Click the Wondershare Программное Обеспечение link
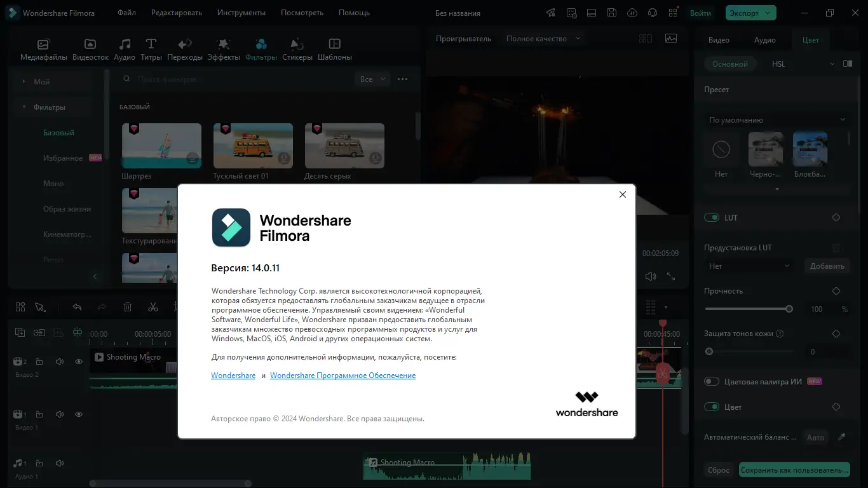The height and width of the screenshot is (488, 868). point(342,376)
